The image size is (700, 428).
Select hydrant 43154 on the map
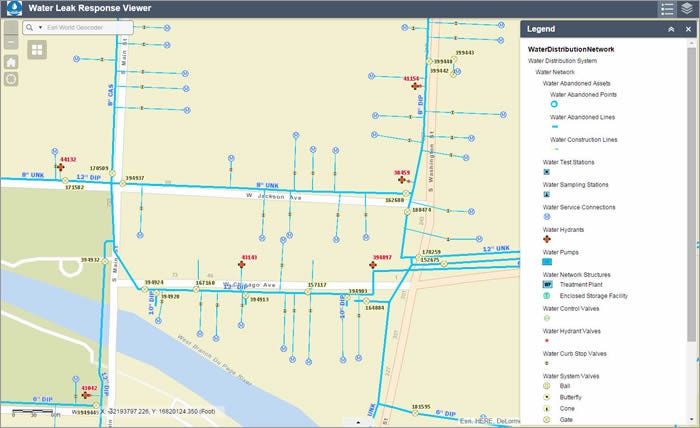415,86
